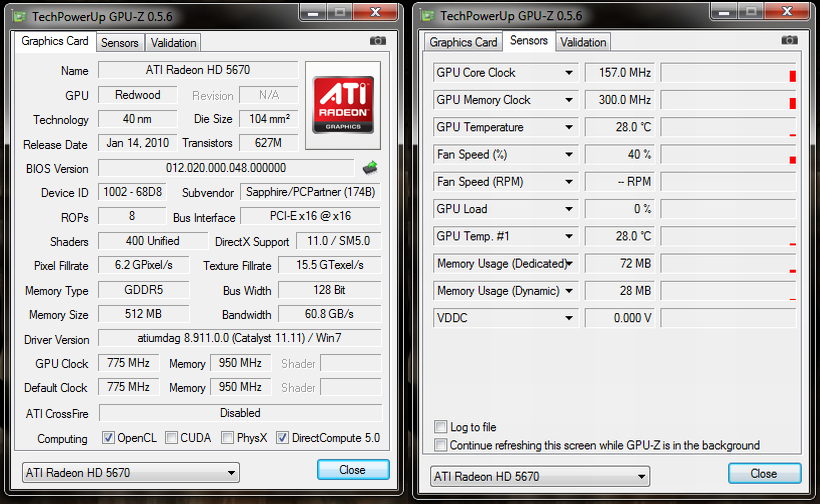The width and height of the screenshot is (820, 504).
Task: Click Close button in left window
Action: point(353,469)
